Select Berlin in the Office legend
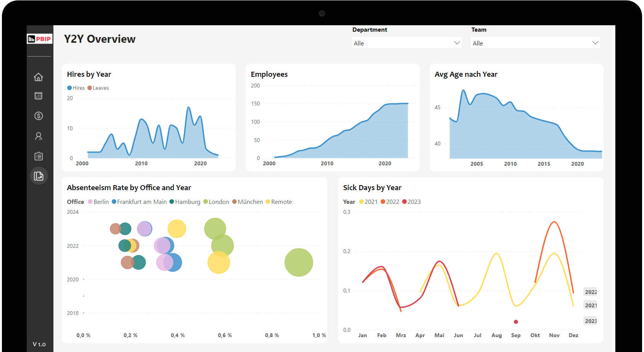 tap(98, 202)
